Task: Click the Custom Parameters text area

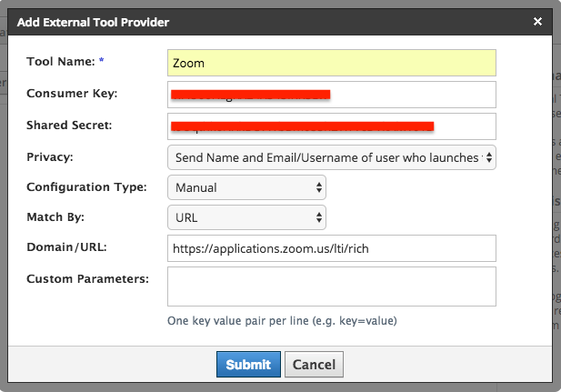Action: click(x=332, y=286)
